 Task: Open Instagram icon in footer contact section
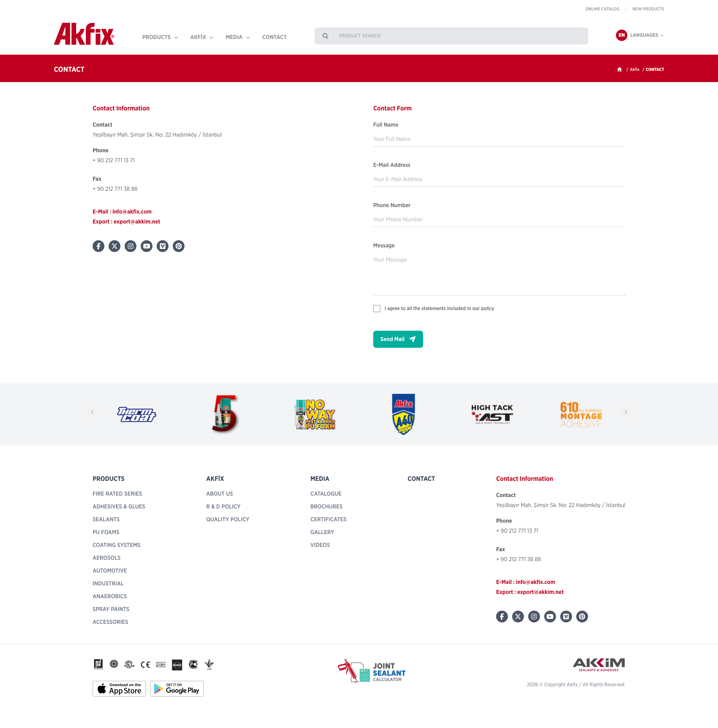(534, 617)
